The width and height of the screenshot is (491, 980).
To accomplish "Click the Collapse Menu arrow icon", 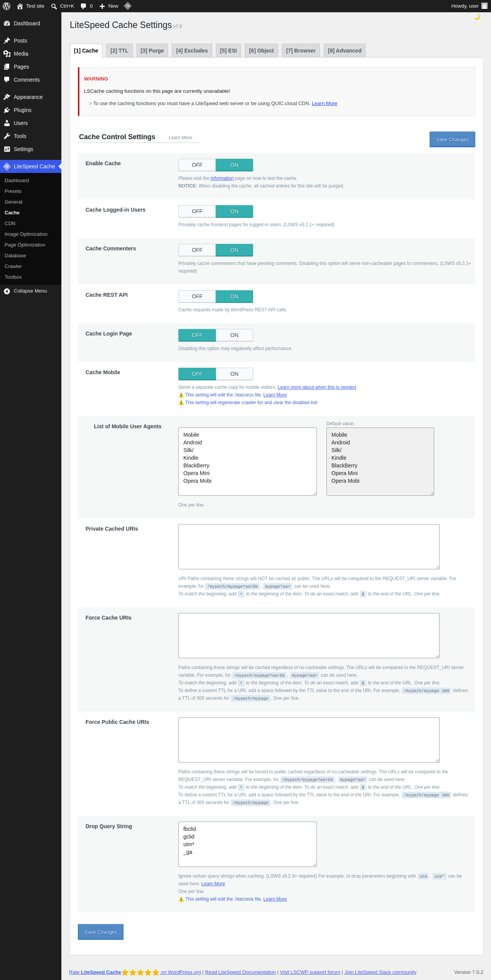I will tap(7, 291).
